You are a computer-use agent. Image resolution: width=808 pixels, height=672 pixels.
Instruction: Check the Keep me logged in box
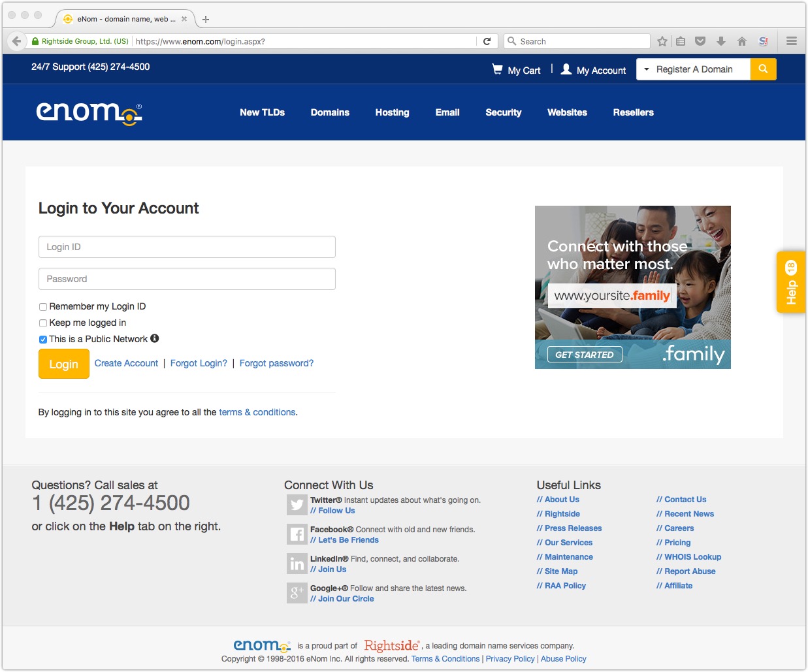pyautogui.click(x=43, y=323)
